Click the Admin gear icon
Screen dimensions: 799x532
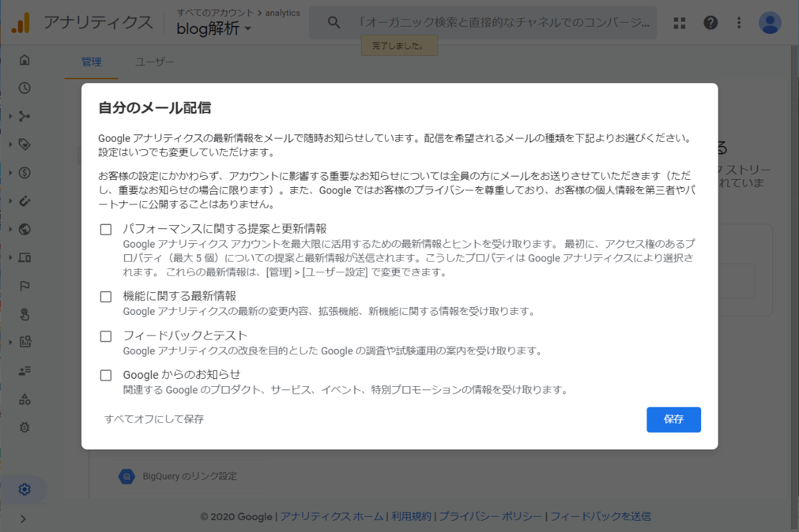pos(25,490)
